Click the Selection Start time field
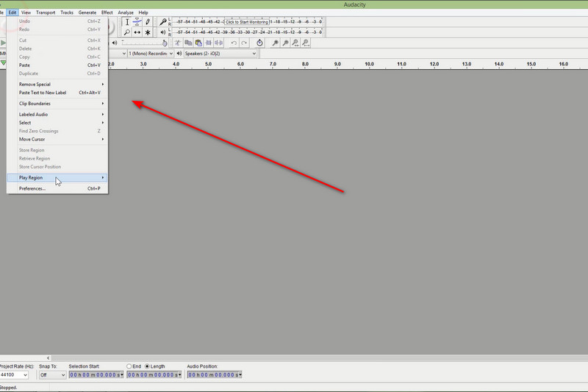Screen dimensions: 588x392 [x=96, y=375]
